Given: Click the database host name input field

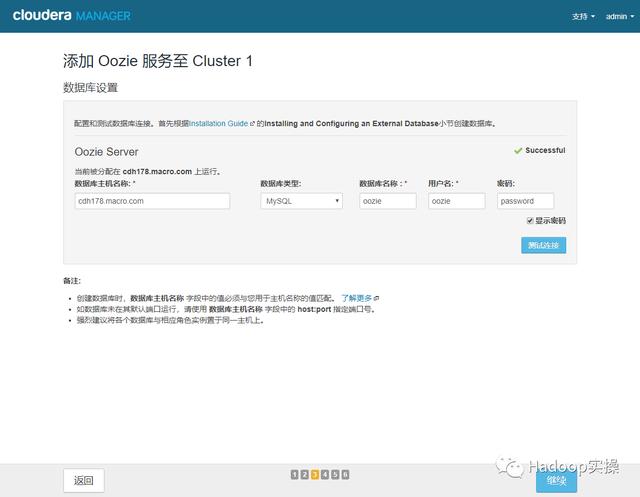Looking at the screenshot, I should pyautogui.click(x=152, y=201).
